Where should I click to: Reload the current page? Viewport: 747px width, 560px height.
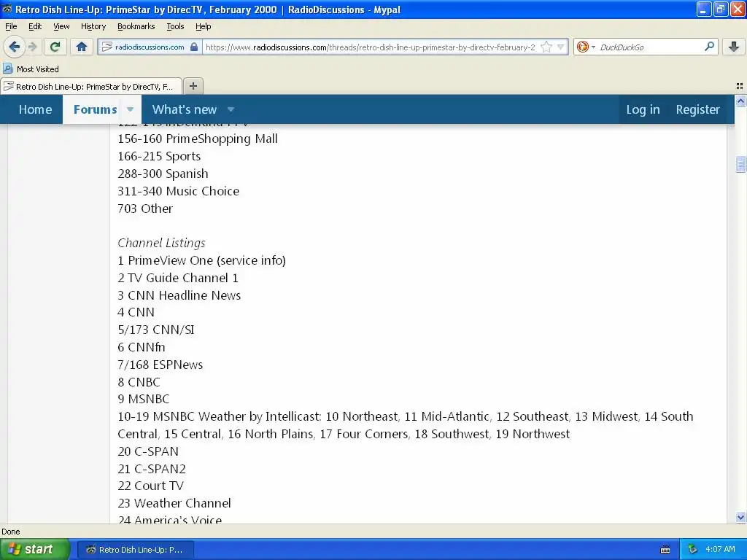pyautogui.click(x=55, y=47)
